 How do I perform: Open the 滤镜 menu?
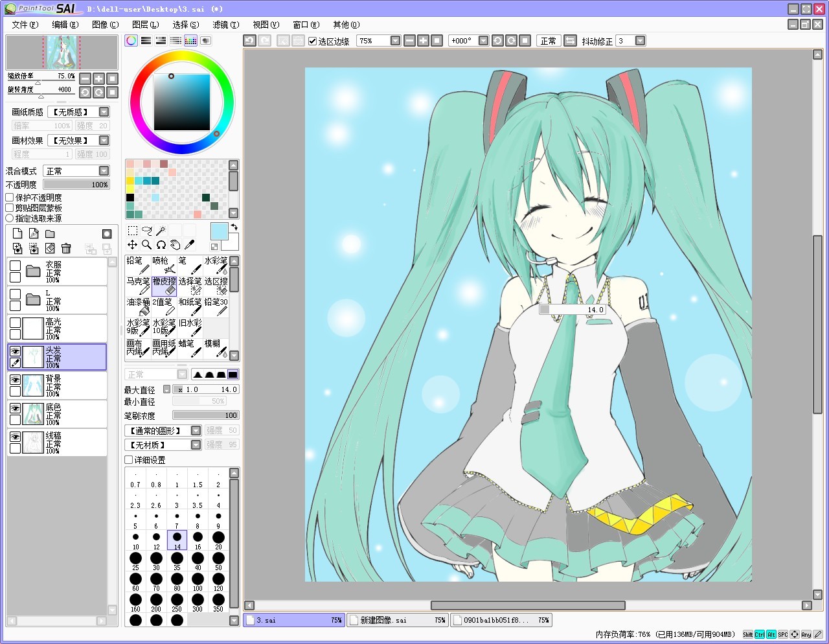pos(225,25)
